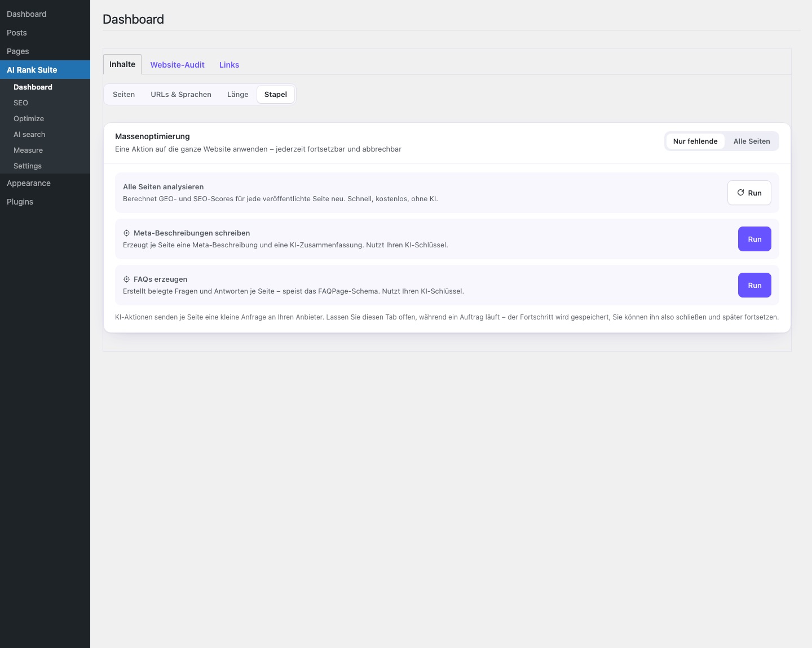Open the AI Rank Suite Dashboard submenu item

click(x=45, y=87)
